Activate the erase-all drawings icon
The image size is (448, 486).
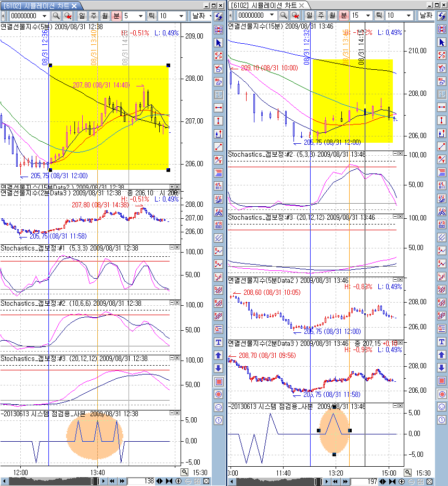[x=219, y=82]
